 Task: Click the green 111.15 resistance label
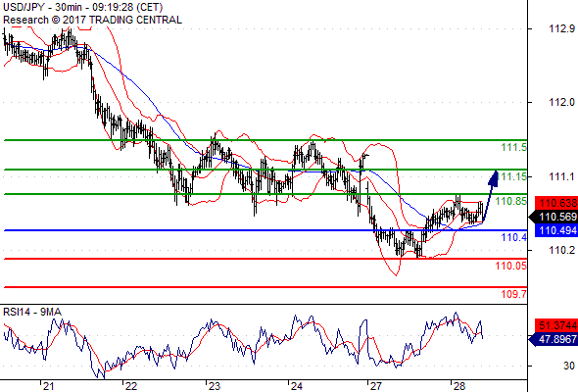point(512,177)
